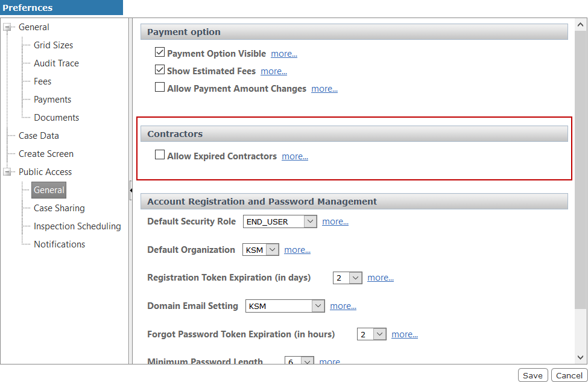Uncheck Payment Option Visible

pos(160,52)
